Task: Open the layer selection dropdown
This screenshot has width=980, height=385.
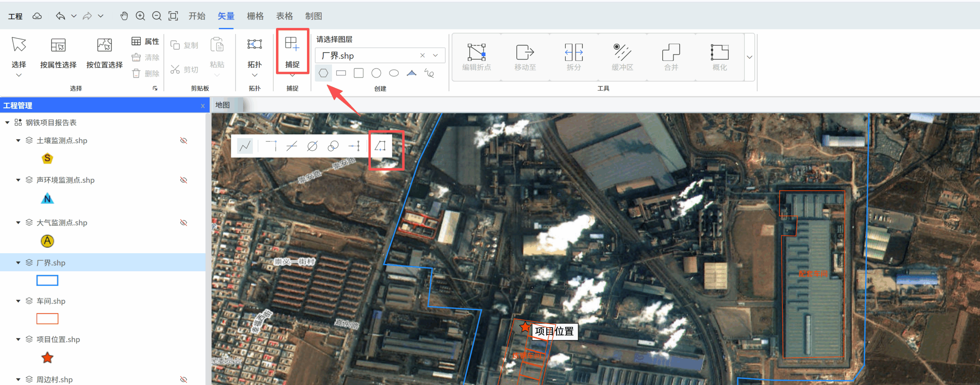Action: [435, 56]
